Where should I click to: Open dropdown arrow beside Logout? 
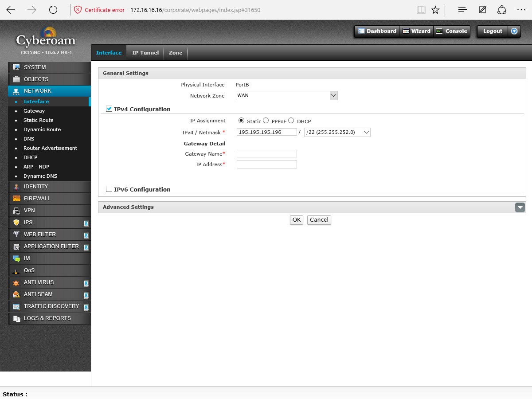(x=514, y=31)
